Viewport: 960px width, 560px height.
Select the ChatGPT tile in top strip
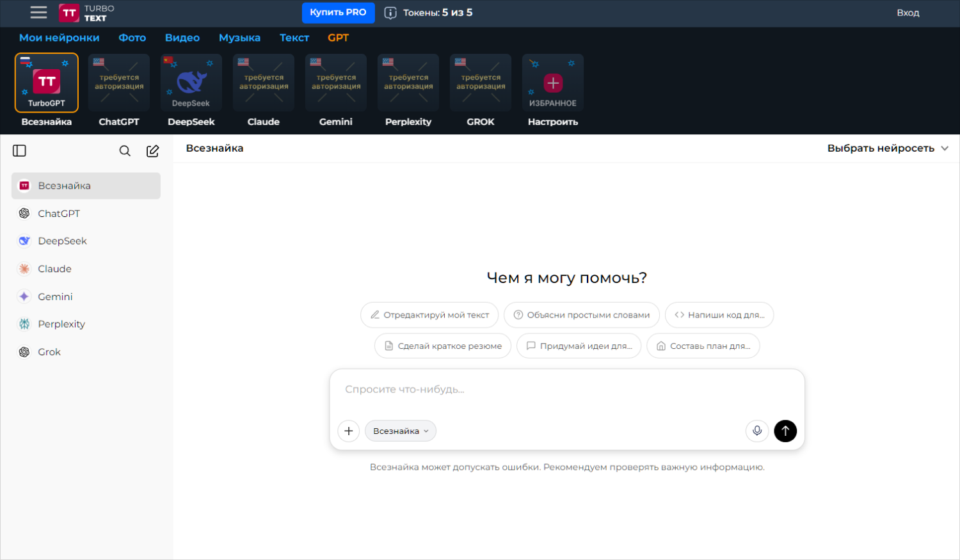point(119,83)
